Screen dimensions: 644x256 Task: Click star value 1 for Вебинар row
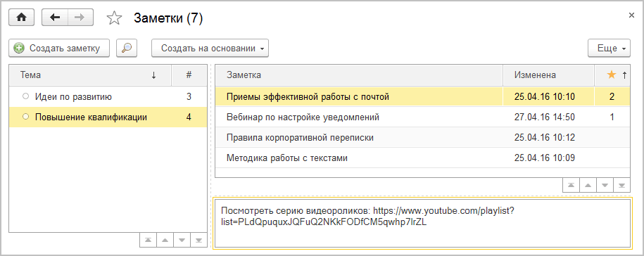[x=612, y=117]
